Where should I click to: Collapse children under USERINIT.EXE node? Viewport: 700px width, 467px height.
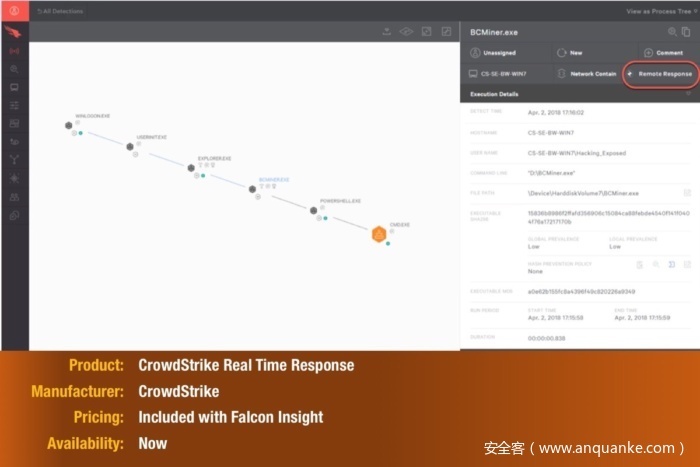tap(135, 154)
